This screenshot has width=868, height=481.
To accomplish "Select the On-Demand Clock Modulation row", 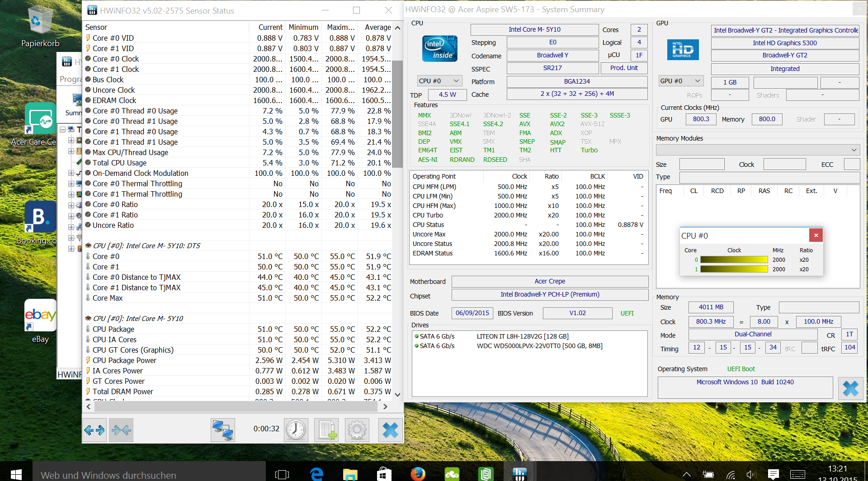I will click(x=238, y=173).
